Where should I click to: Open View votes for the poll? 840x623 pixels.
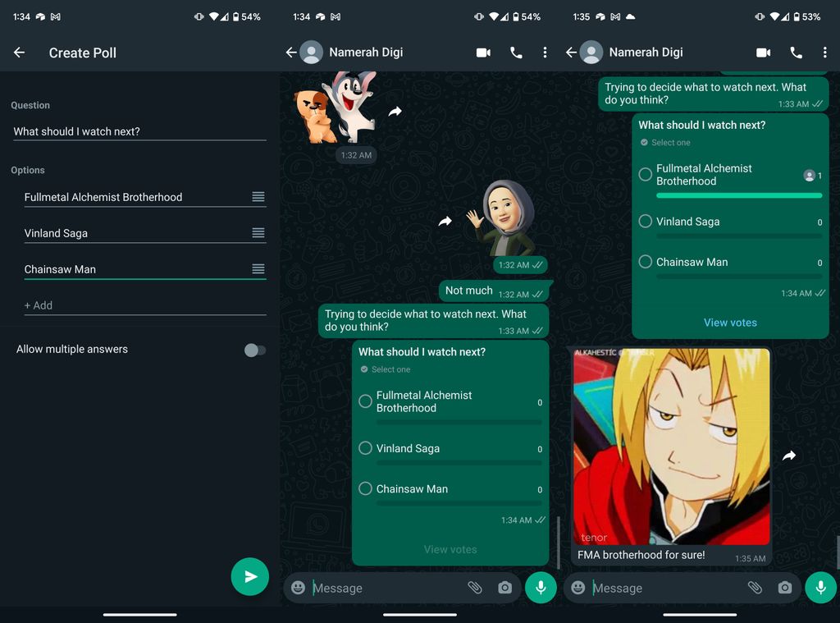click(x=730, y=322)
